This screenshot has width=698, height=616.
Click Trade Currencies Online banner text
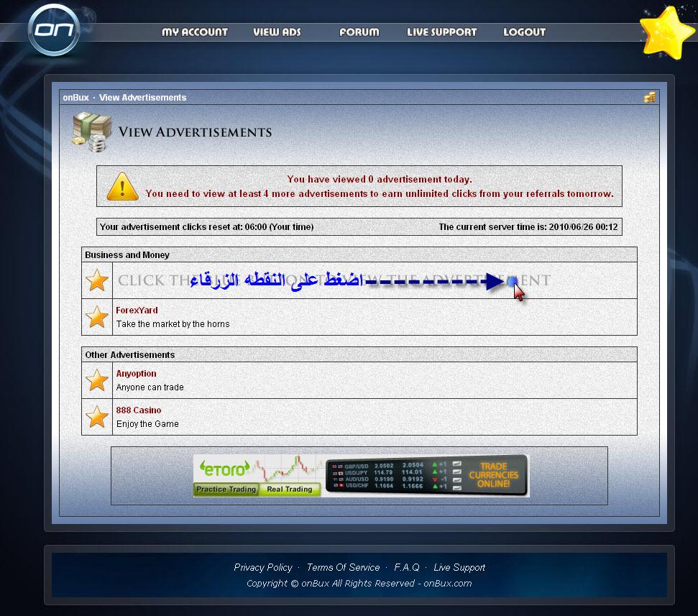pos(493,475)
